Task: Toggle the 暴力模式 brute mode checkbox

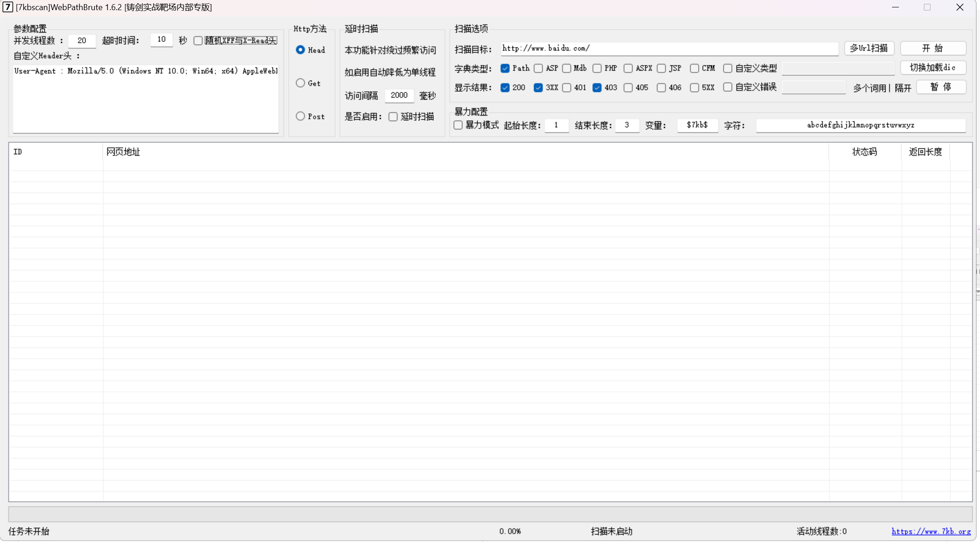Action: point(458,125)
